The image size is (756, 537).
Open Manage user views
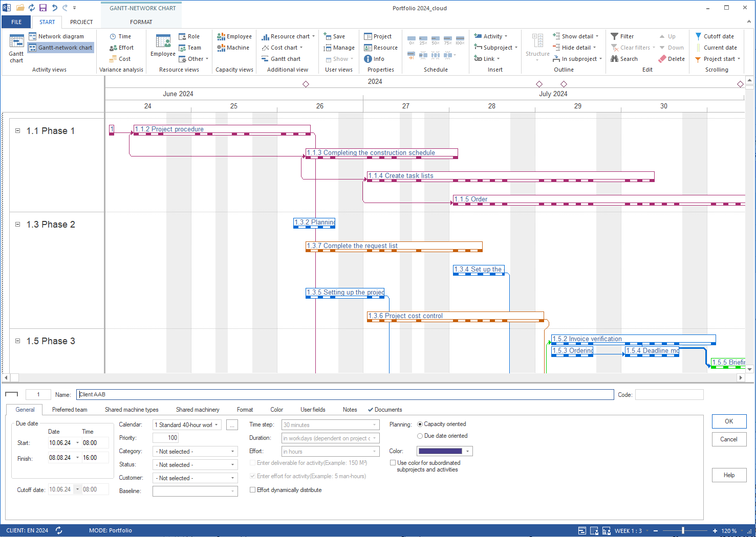(339, 48)
